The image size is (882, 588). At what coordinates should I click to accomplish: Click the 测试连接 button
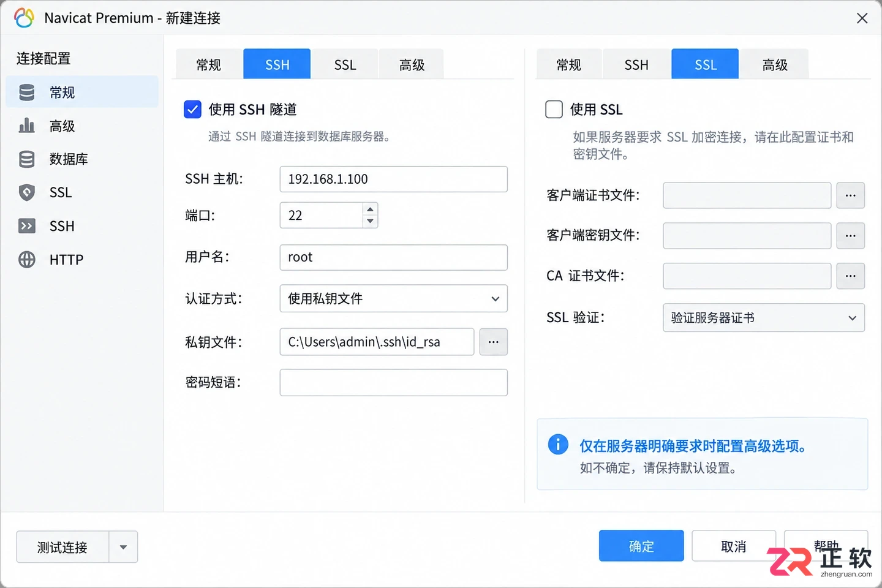(x=62, y=547)
